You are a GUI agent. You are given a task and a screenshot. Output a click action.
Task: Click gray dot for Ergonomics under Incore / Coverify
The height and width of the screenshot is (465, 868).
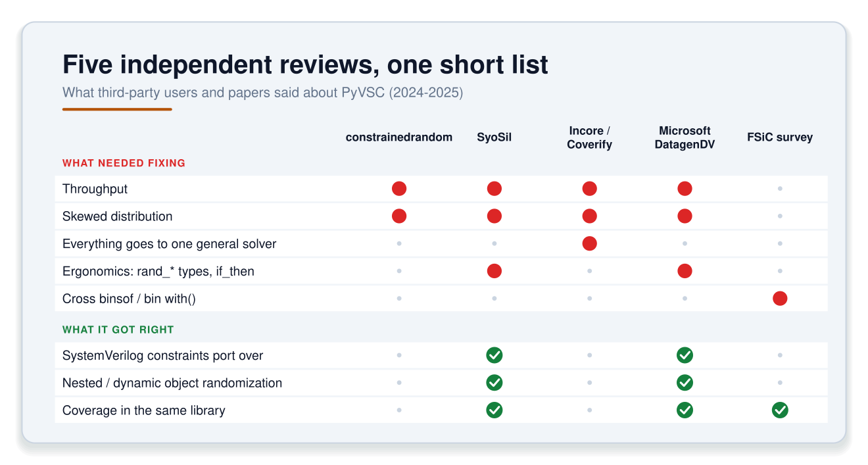pos(590,271)
